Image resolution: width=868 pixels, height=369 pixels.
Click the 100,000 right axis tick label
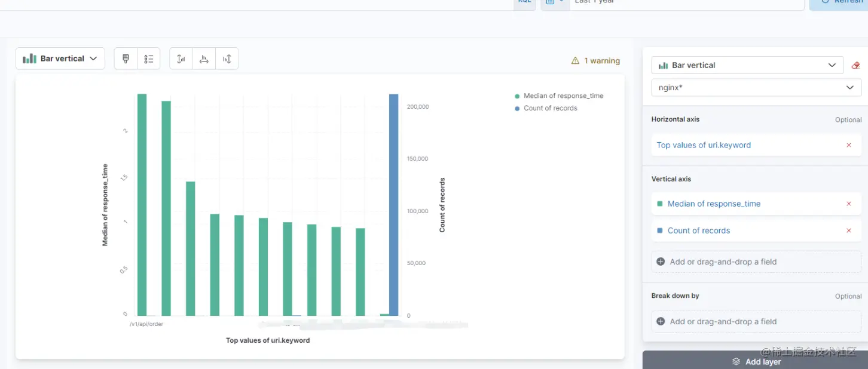[x=418, y=211]
